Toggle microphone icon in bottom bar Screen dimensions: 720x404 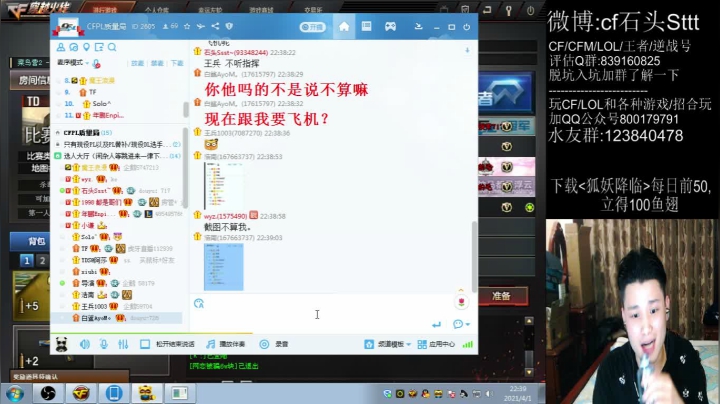[x=104, y=344]
